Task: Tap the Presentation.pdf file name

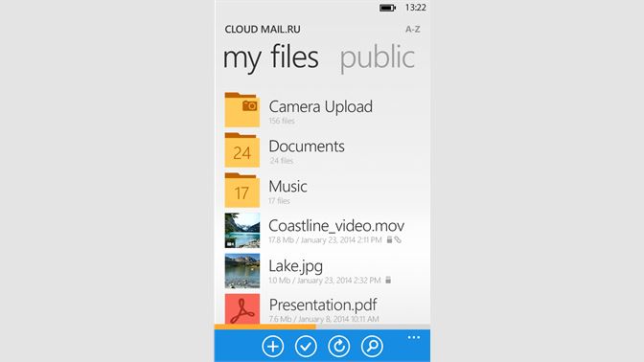Action: (323, 305)
